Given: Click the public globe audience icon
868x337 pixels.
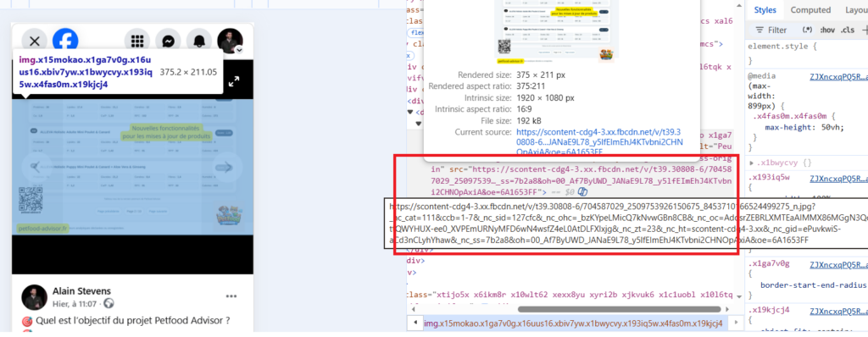Looking at the screenshot, I should coord(109,304).
